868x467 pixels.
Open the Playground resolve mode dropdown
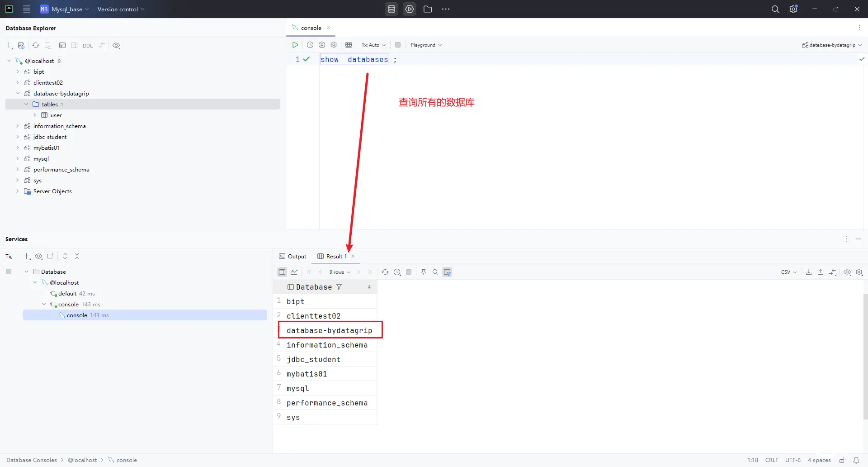(x=426, y=45)
